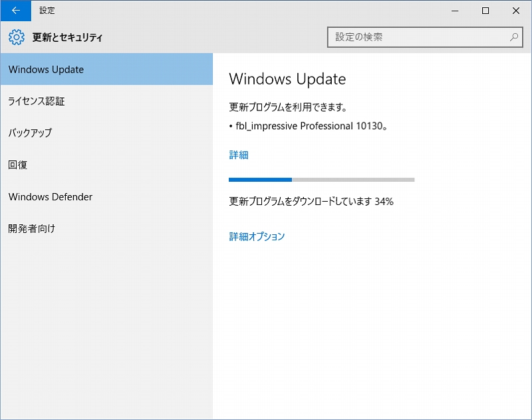The height and width of the screenshot is (420, 532).
Task: Open ライセンス認証 section
Action: 106,101
